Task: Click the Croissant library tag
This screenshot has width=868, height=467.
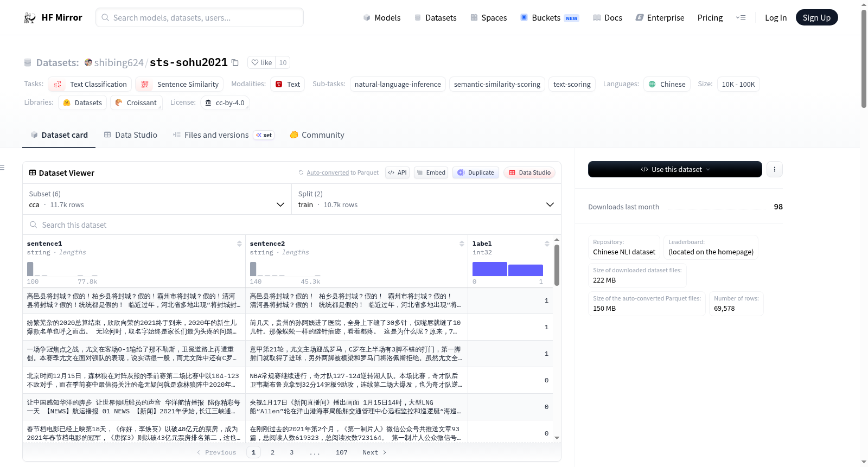Action: click(x=136, y=103)
